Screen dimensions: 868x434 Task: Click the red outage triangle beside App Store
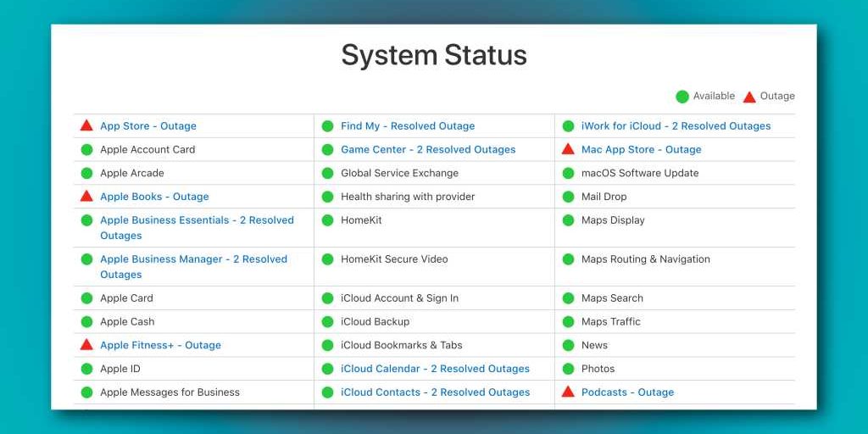coord(86,125)
